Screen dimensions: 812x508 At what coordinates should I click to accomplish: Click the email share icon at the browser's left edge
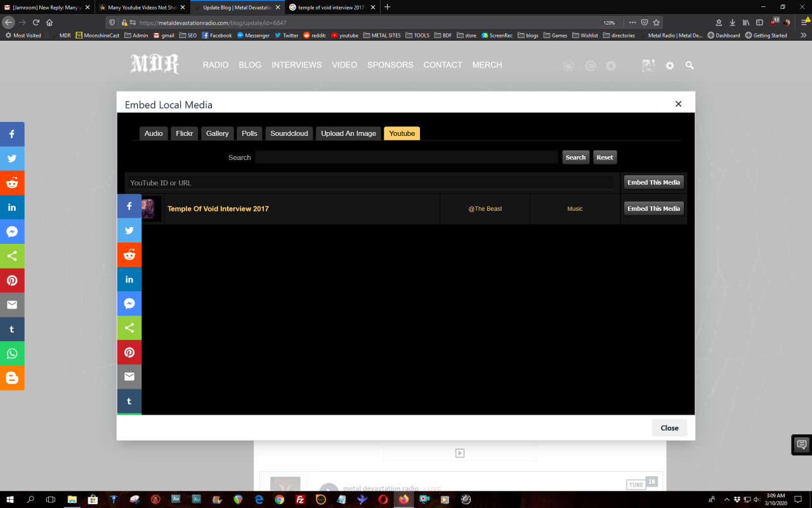coord(12,305)
